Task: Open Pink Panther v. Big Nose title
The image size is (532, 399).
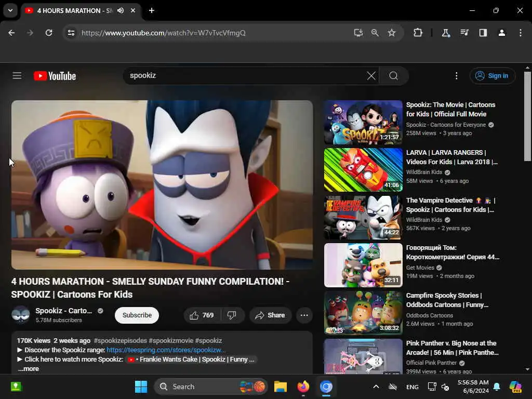Action: 453,348
